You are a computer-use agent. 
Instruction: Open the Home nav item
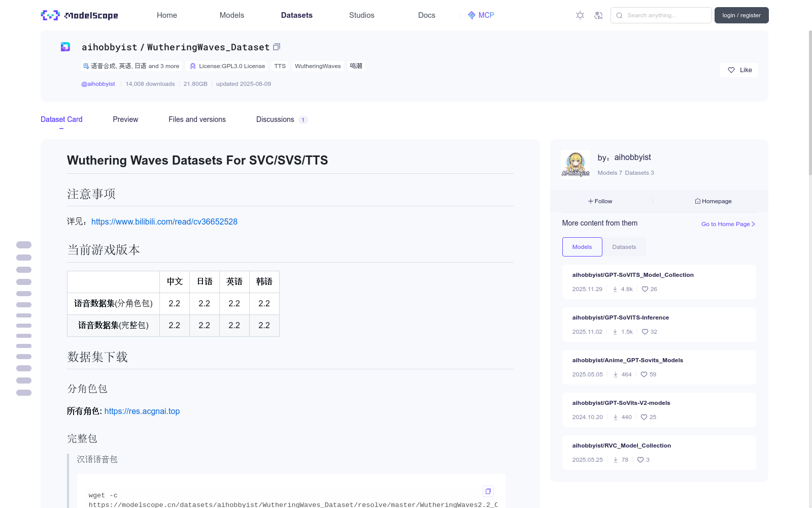tap(167, 15)
